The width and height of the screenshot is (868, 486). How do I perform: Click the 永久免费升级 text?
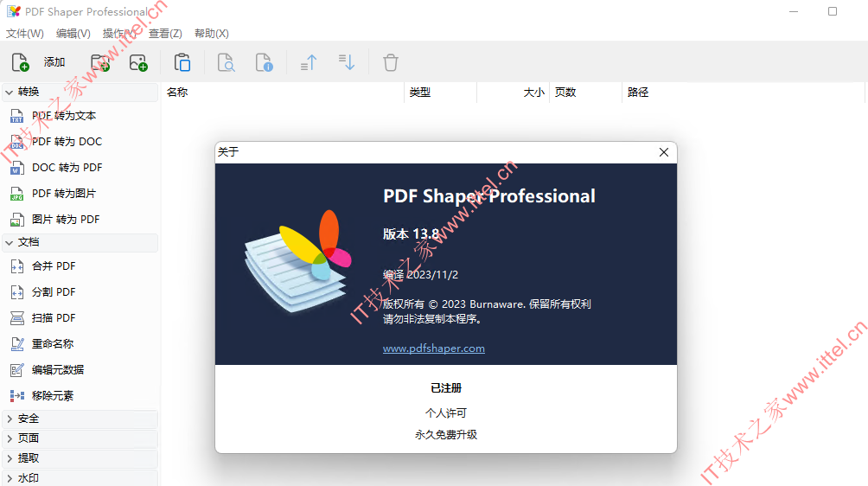[x=446, y=434]
